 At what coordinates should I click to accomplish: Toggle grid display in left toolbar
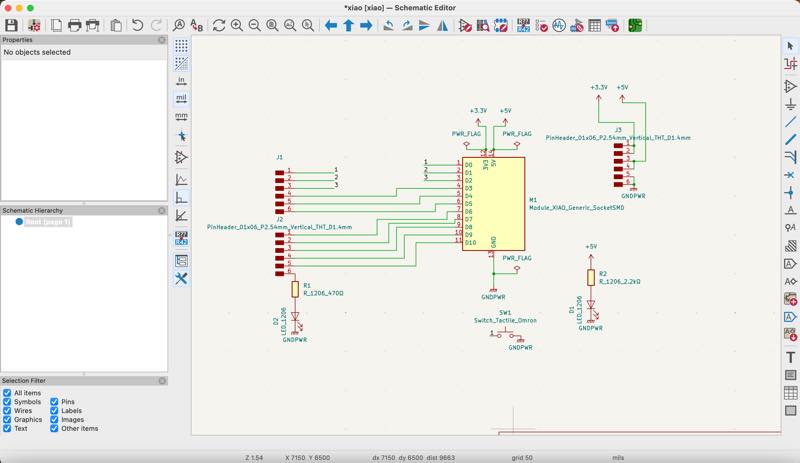[x=181, y=45]
